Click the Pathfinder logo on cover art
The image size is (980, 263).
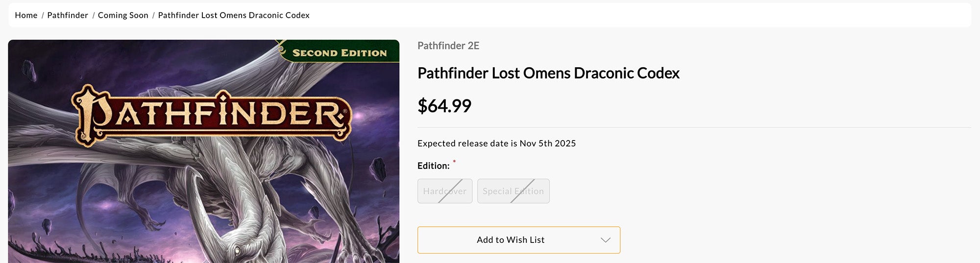click(x=211, y=115)
